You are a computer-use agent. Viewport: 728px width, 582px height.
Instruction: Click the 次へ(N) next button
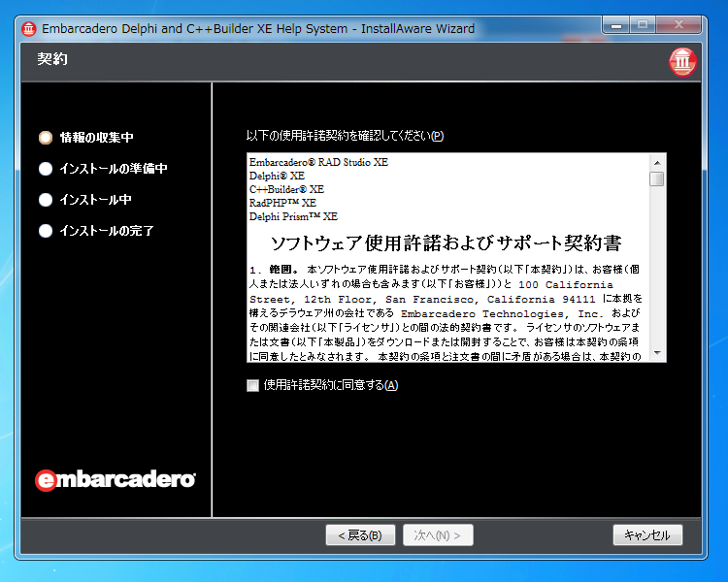click(x=438, y=535)
